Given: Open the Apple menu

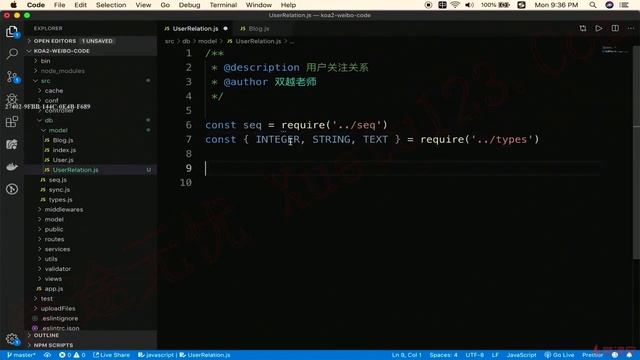Looking at the screenshot, I should point(13,5).
